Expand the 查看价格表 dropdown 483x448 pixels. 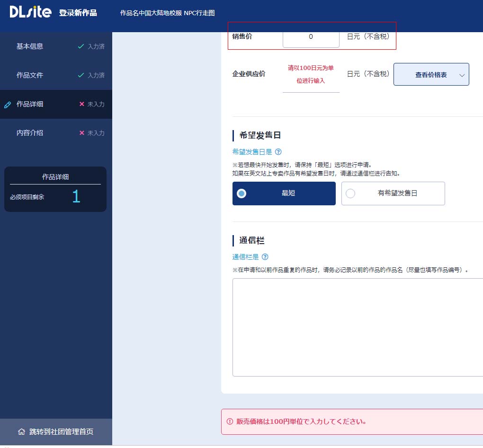[x=431, y=74]
